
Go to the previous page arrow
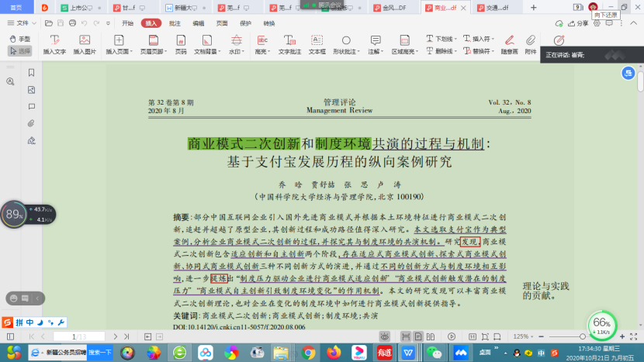pyautogui.click(x=43, y=336)
